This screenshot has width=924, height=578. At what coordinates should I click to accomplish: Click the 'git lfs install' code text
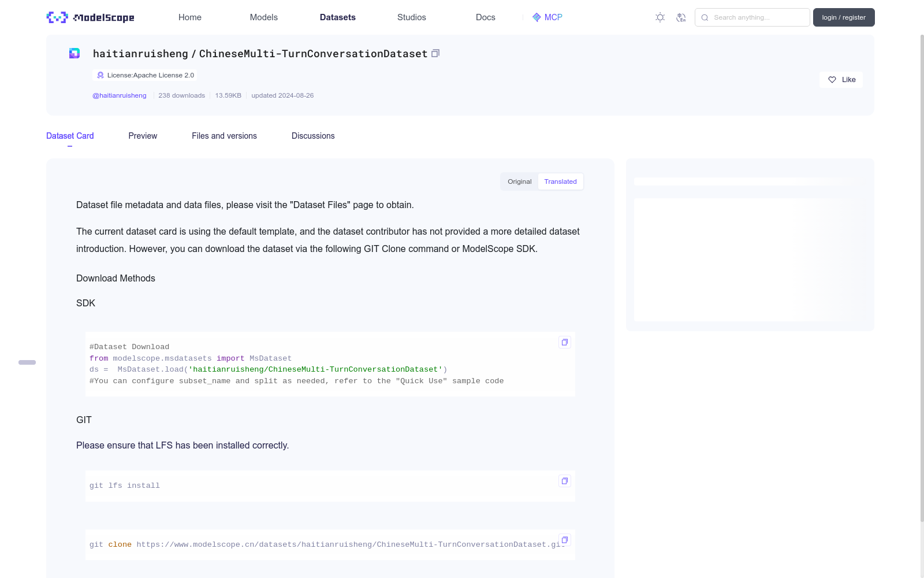[125, 486]
